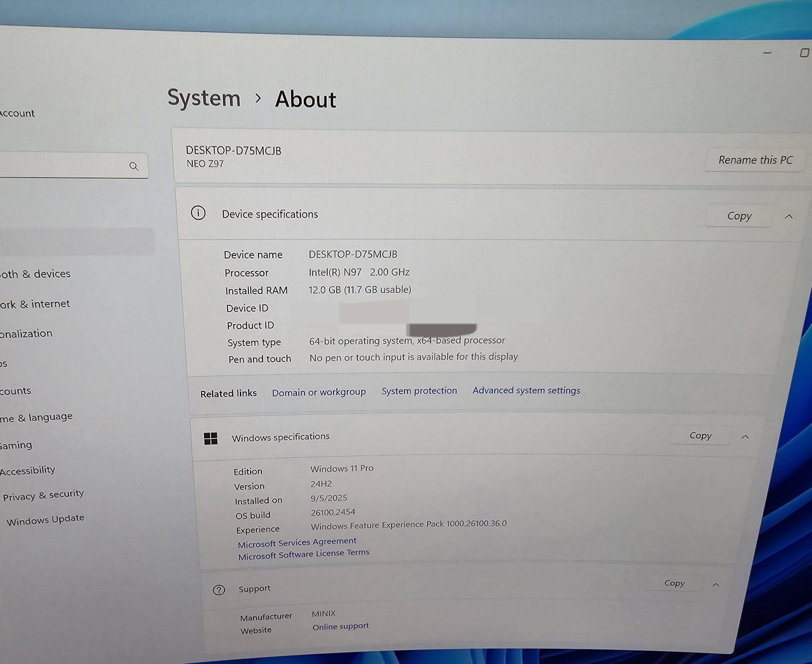
Task: Open Advanced system settings link
Action: (526, 390)
